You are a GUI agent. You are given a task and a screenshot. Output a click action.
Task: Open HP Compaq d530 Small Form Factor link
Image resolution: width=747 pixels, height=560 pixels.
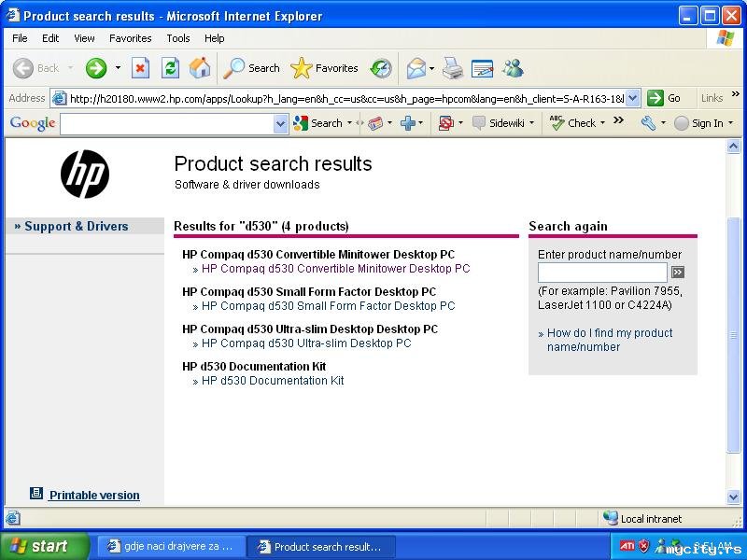click(329, 306)
